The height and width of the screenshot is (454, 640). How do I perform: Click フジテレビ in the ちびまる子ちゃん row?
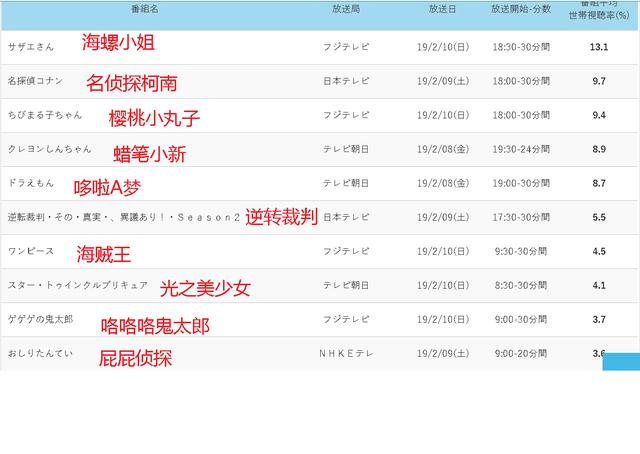click(x=346, y=115)
